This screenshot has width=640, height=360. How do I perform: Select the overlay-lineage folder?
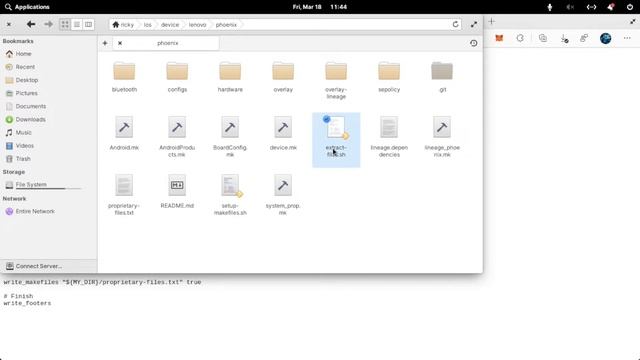[x=336, y=80]
